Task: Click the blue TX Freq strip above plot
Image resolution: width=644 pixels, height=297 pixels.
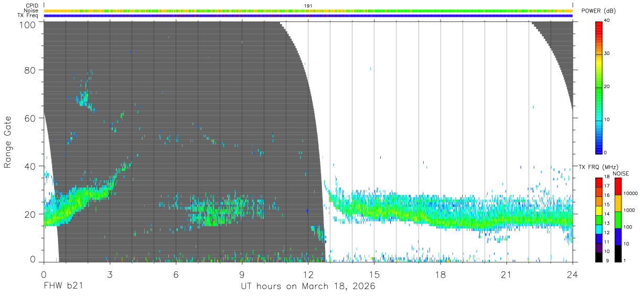Action: (308, 16)
